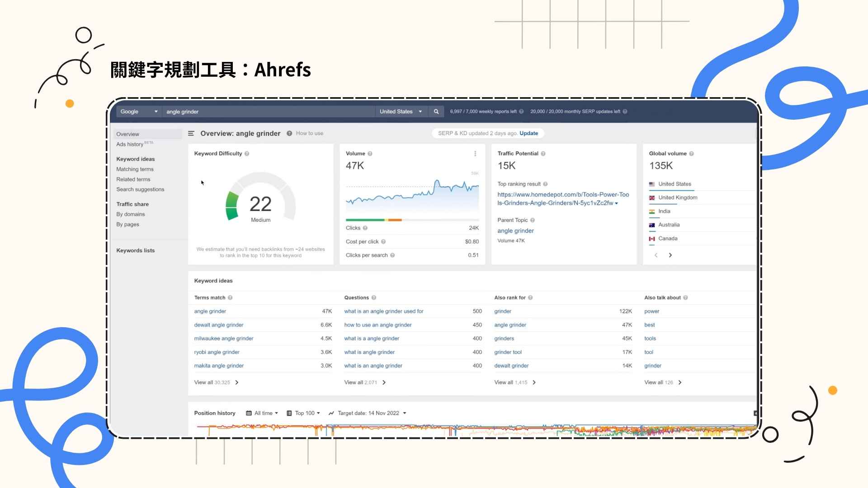The height and width of the screenshot is (488, 868).
Task: Click the Cost per click help icon
Action: pos(383,242)
